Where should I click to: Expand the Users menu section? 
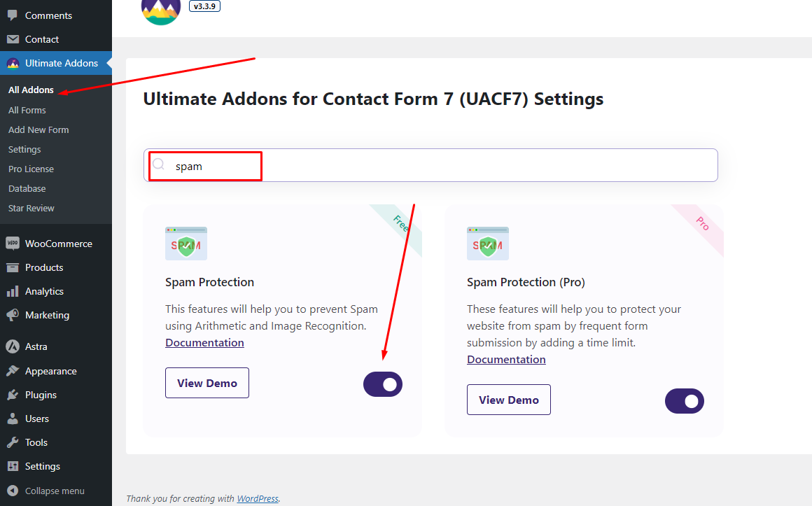pyautogui.click(x=36, y=419)
